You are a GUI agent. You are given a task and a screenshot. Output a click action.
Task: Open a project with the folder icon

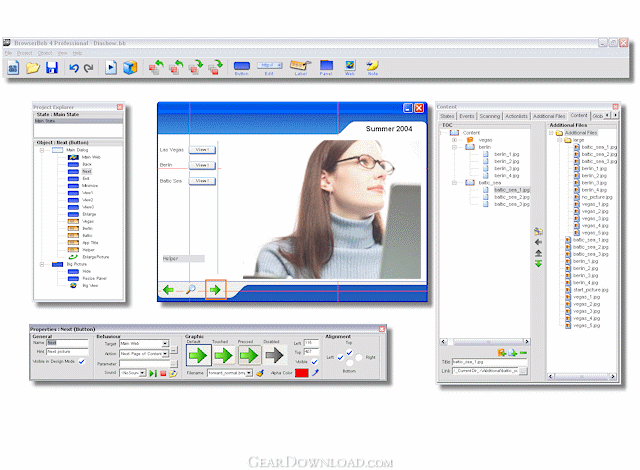pos(33,68)
